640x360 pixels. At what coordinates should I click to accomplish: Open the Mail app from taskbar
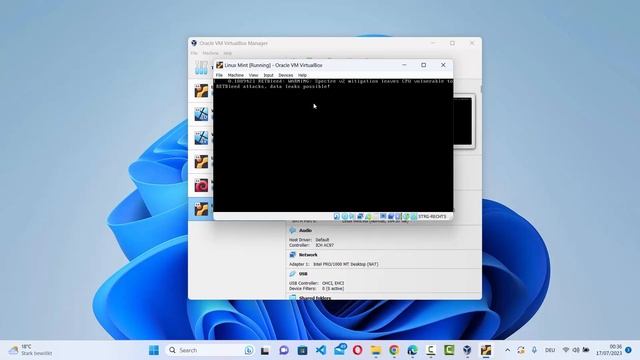(340, 349)
